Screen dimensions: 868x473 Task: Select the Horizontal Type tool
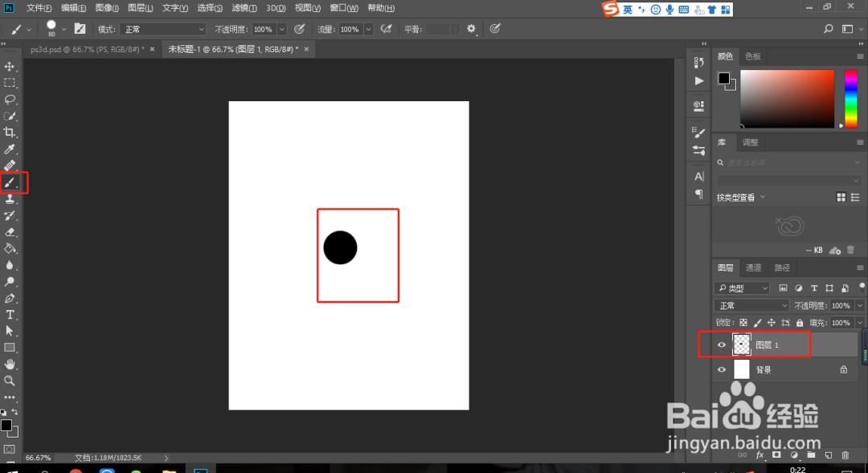pyautogui.click(x=10, y=315)
